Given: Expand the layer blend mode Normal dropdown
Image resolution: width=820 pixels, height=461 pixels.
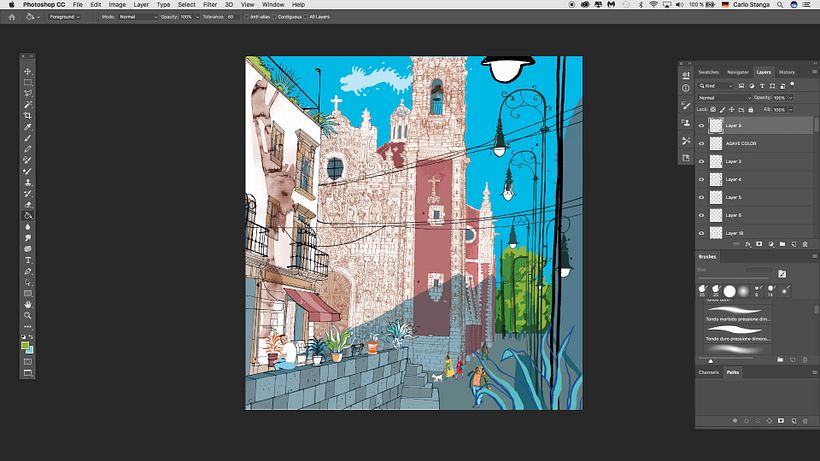Looking at the screenshot, I should [x=725, y=98].
